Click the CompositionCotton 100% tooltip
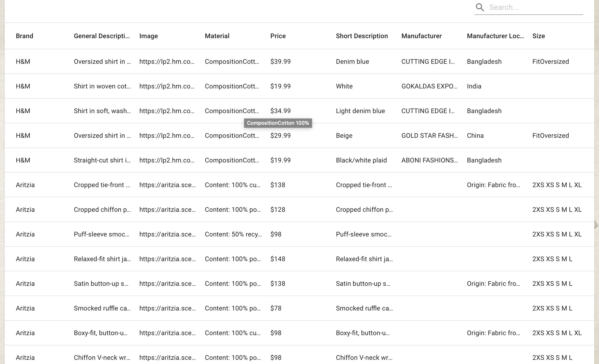 278,123
